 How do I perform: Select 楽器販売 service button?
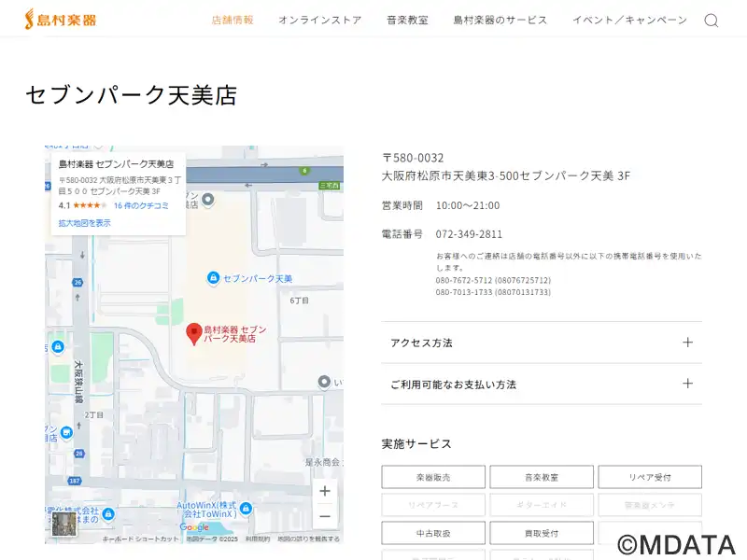[433, 477]
